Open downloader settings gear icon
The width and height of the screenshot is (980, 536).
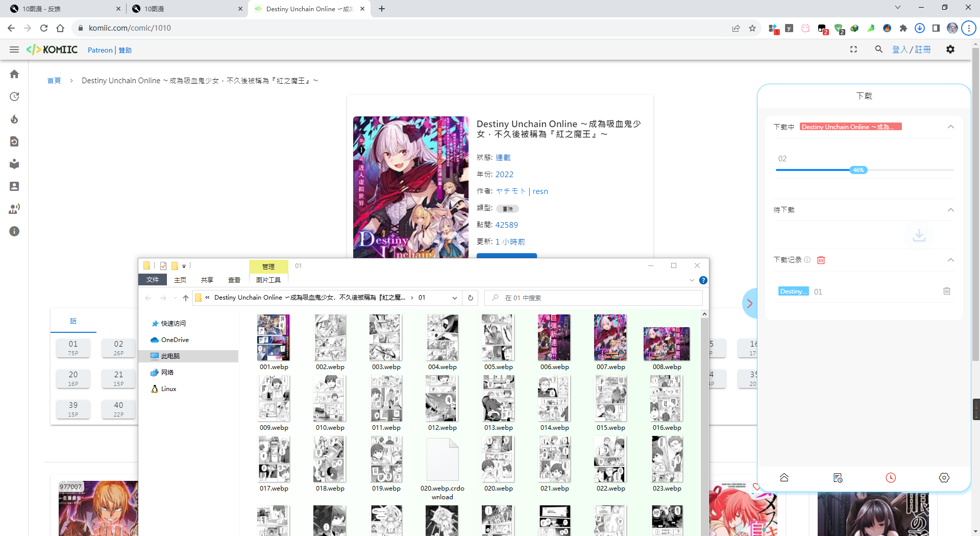(x=944, y=477)
